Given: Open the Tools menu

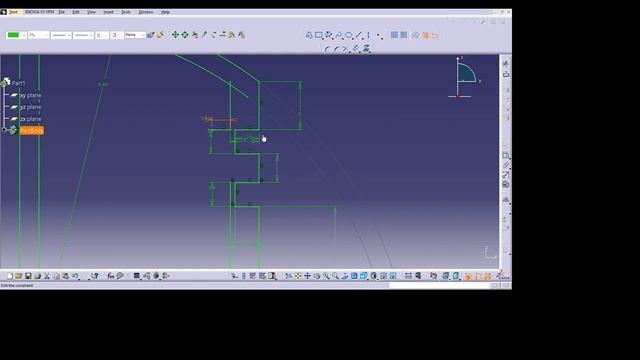Looking at the screenshot, I should [126, 12].
